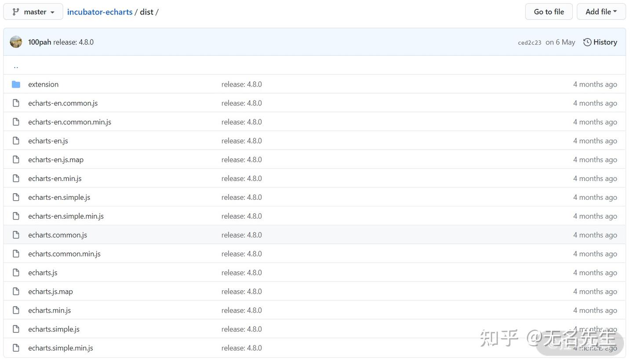Click the branch icon in master button

(x=16, y=12)
